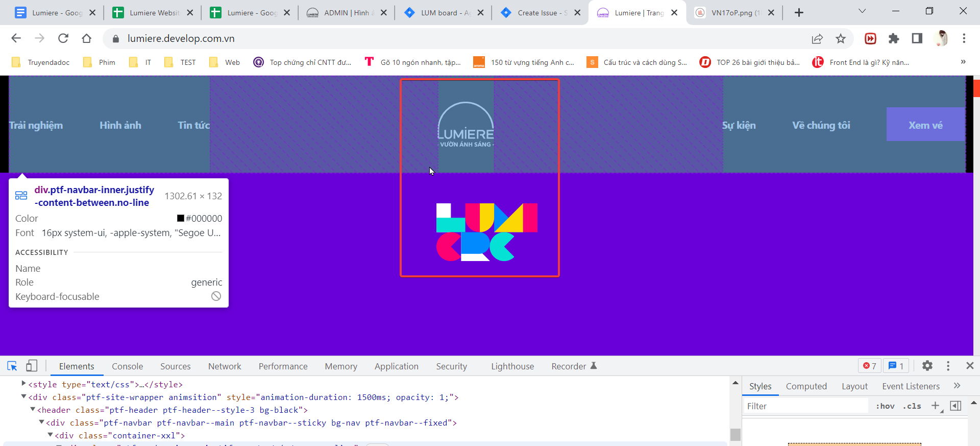Reload the current page
The image size is (980, 446).
pyautogui.click(x=63, y=38)
